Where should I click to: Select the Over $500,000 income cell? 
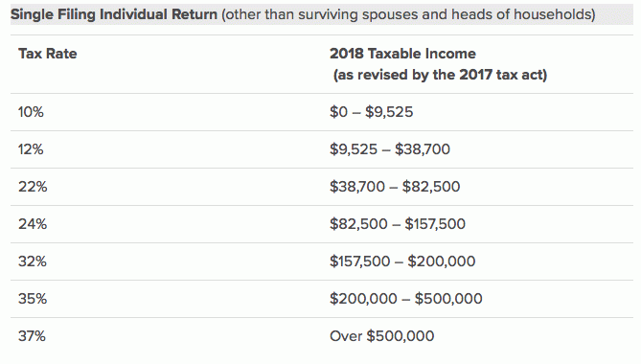coord(381,336)
